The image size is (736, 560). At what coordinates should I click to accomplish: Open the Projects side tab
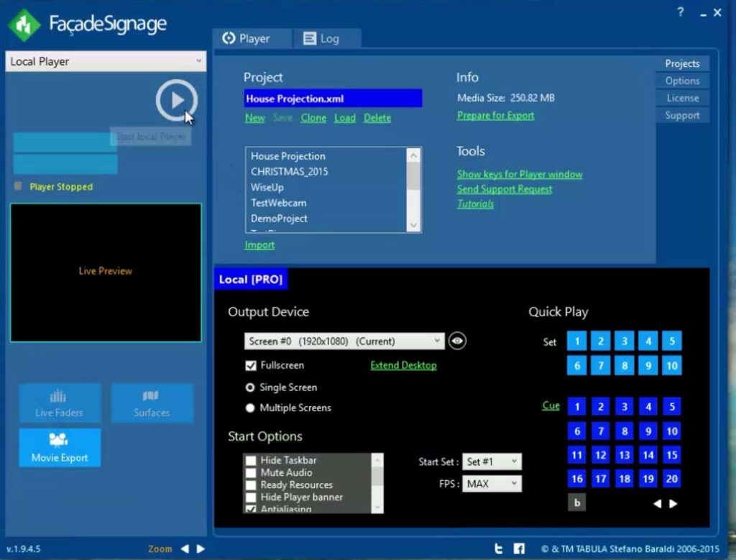(x=682, y=63)
